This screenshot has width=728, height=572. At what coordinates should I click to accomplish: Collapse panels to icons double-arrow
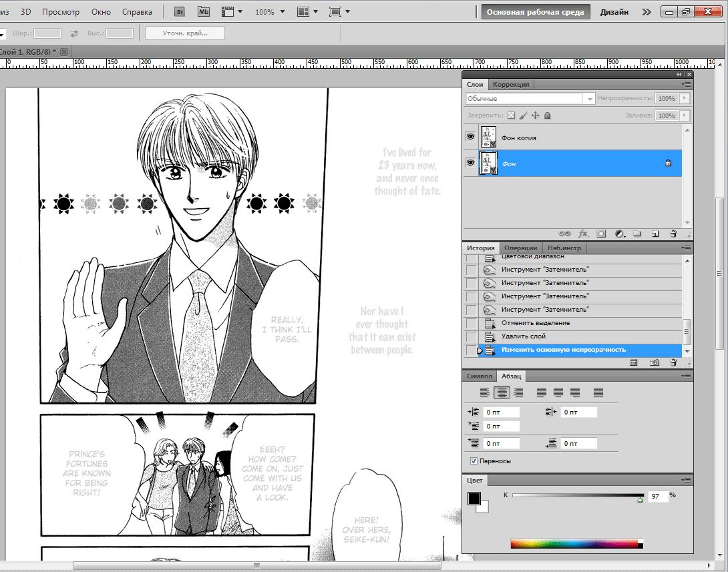[x=679, y=74]
